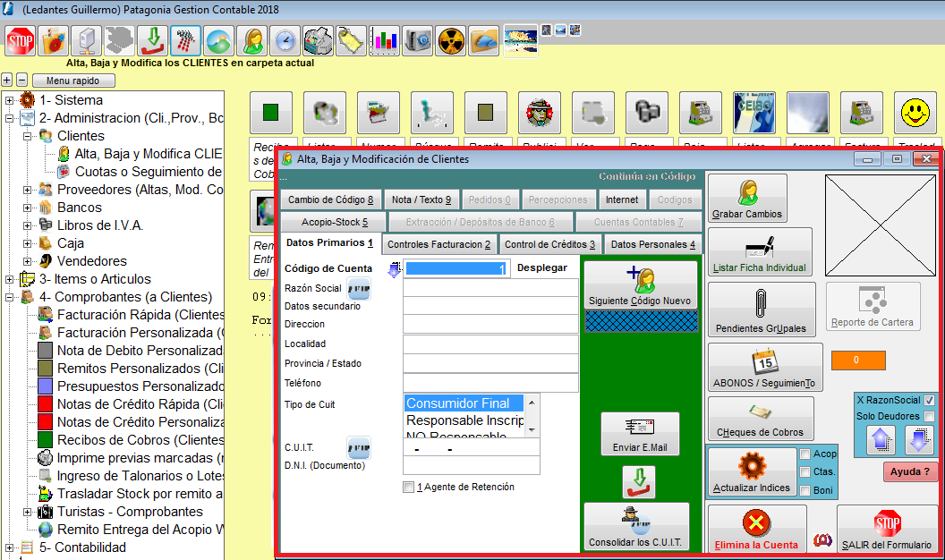Click Siguiente Código Nuevo button
This screenshot has height=560, width=945.
(640, 285)
